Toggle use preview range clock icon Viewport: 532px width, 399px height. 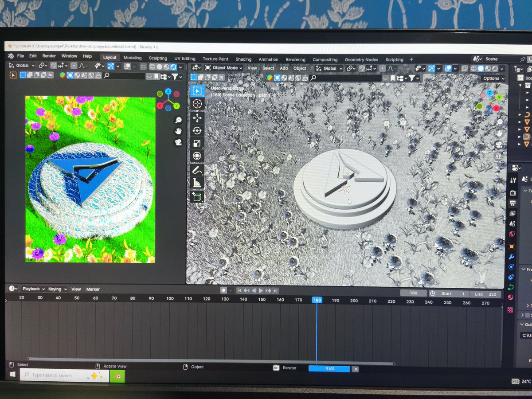coord(432,293)
